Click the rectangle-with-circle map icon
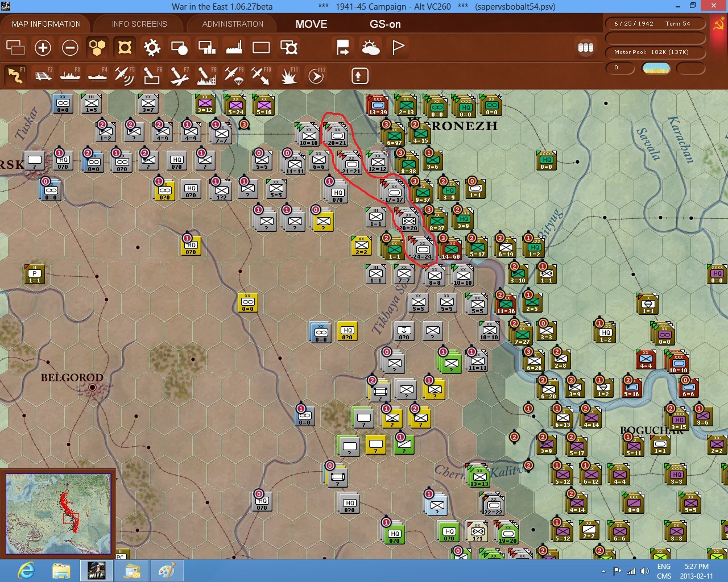 [179, 47]
